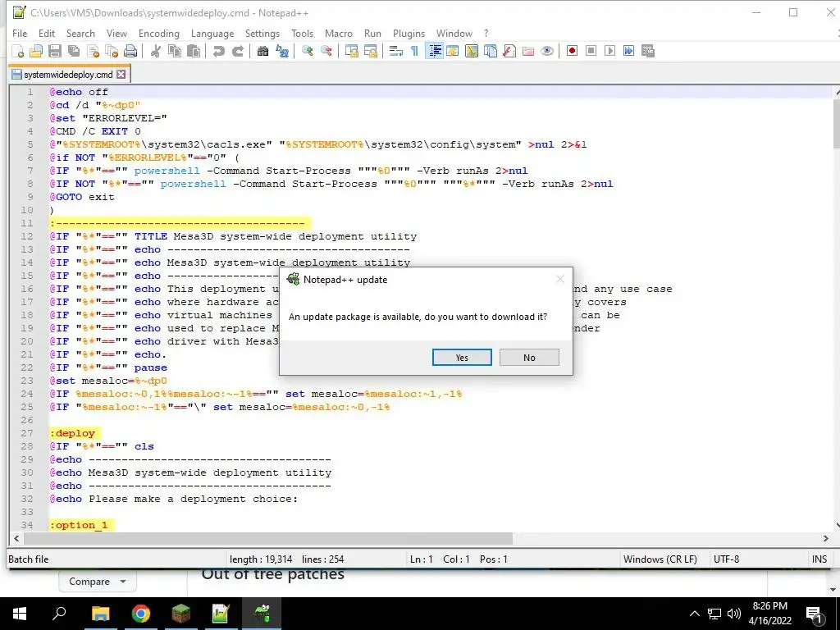The height and width of the screenshot is (630, 840).
Task: Click the Batch file status entry
Action: coord(29,559)
